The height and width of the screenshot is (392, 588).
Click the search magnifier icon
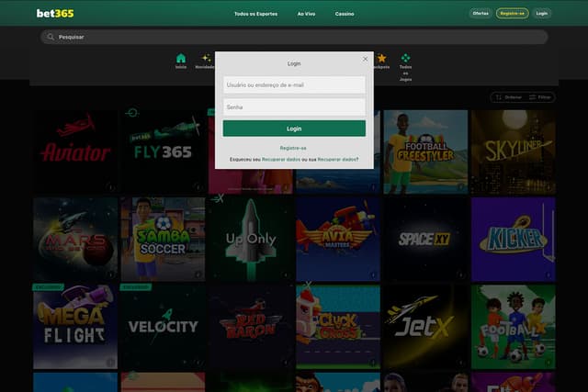[x=51, y=37]
